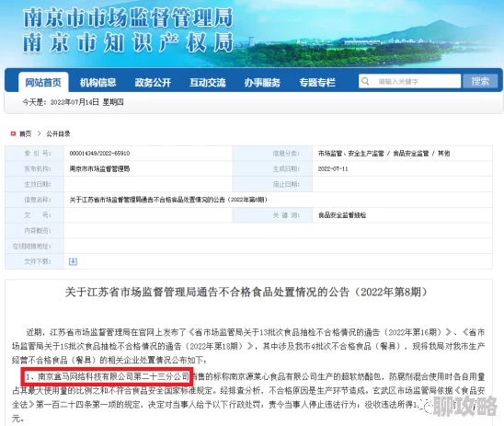
Task: Click the 废止日期 label cell
Action: [x=272, y=184]
